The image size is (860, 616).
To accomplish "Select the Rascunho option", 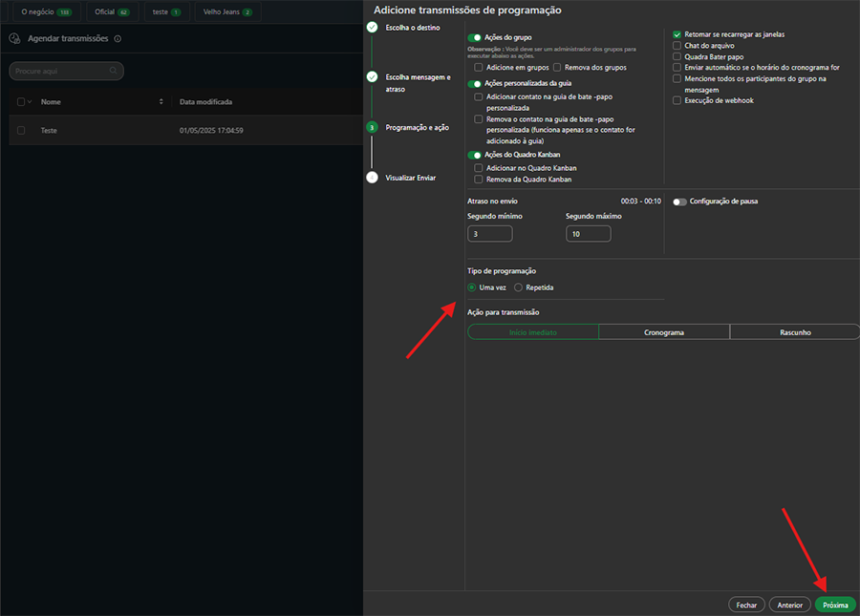I will [x=795, y=332].
